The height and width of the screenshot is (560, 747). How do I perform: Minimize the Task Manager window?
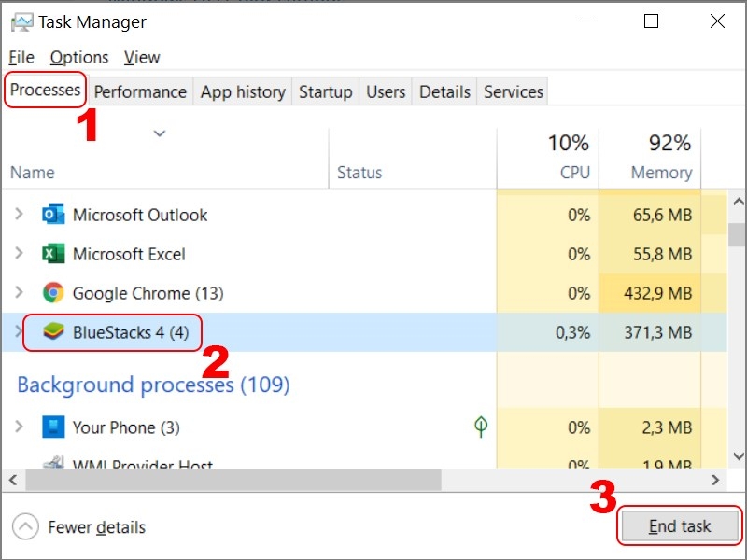tap(587, 21)
